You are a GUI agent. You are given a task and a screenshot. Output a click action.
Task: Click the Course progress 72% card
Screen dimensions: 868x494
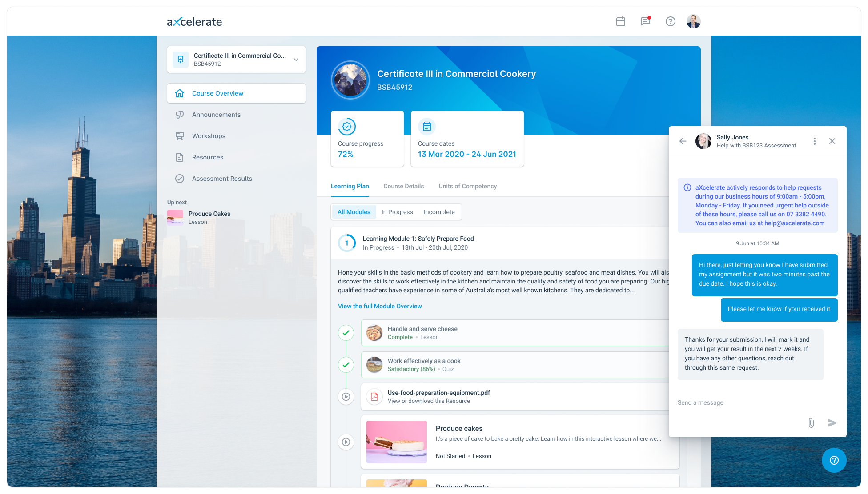coord(367,139)
